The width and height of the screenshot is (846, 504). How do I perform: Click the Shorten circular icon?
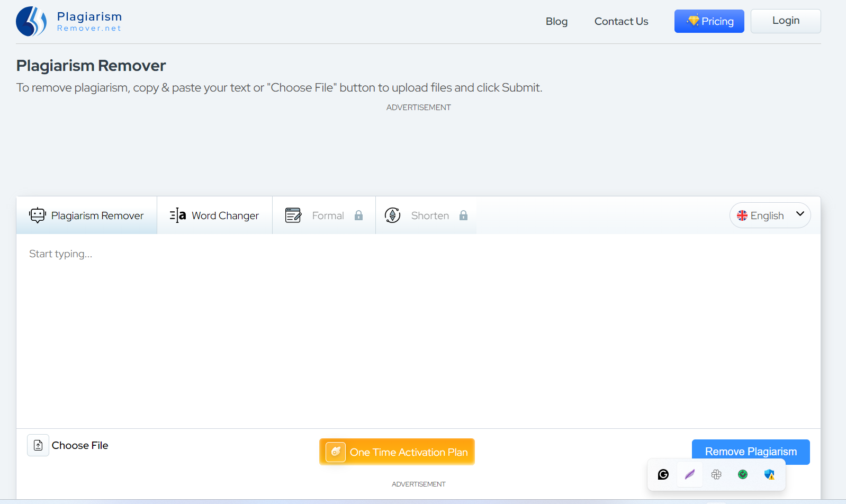tap(392, 215)
